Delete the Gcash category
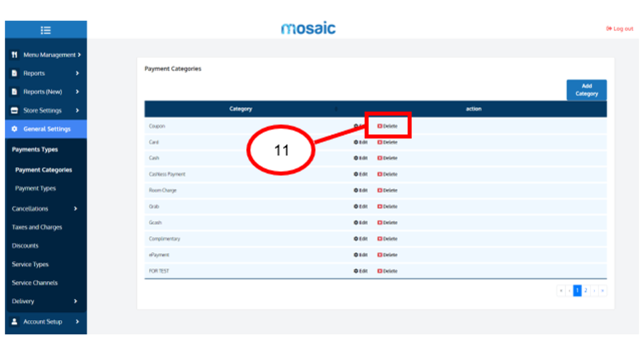Image resolution: width=644 pixels, height=342 pixels. pyautogui.click(x=387, y=222)
